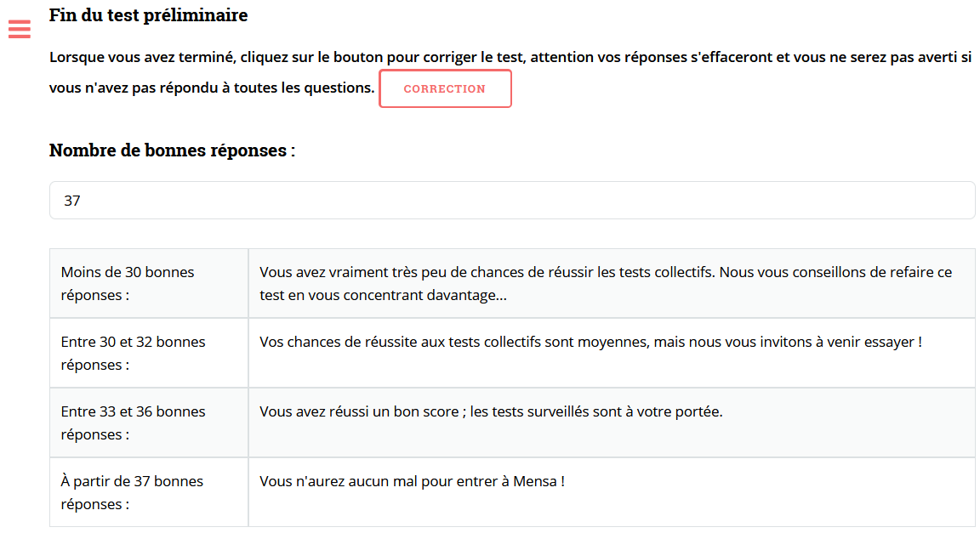
Task: Click the CORRECTION button
Action: click(x=445, y=88)
